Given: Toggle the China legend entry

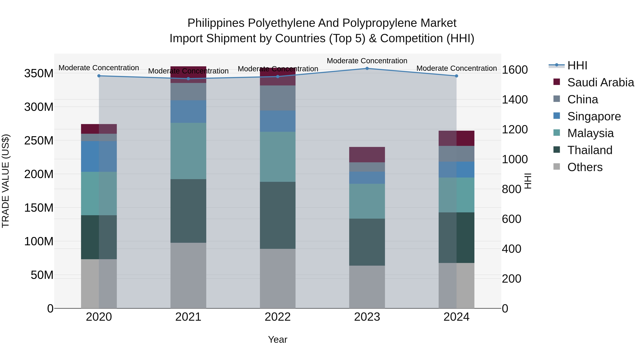Looking at the screenshot, I should (x=575, y=99).
